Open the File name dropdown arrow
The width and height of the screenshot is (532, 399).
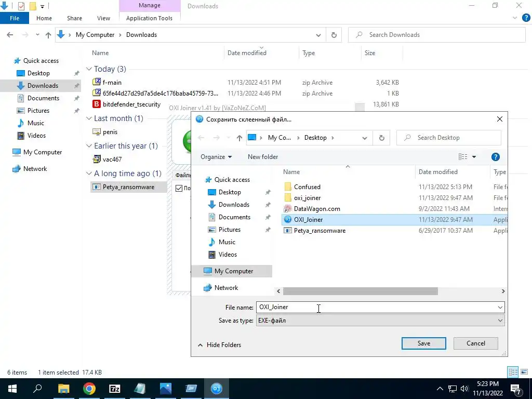tap(500, 307)
